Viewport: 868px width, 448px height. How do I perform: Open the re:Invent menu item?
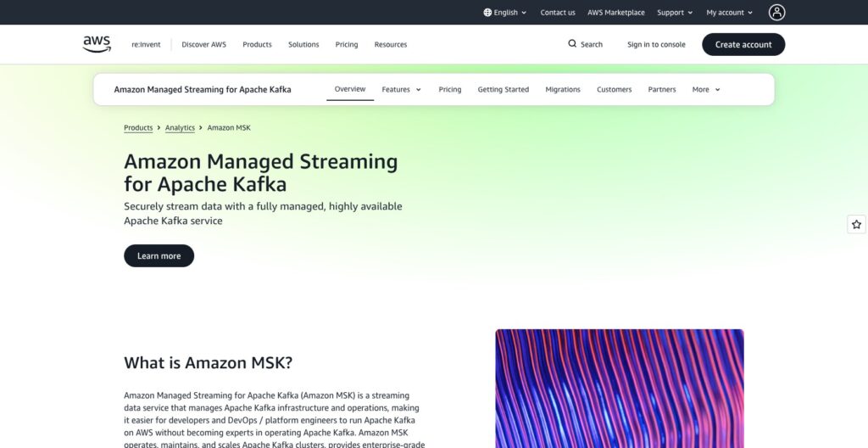pyautogui.click(x=146, y=44)
